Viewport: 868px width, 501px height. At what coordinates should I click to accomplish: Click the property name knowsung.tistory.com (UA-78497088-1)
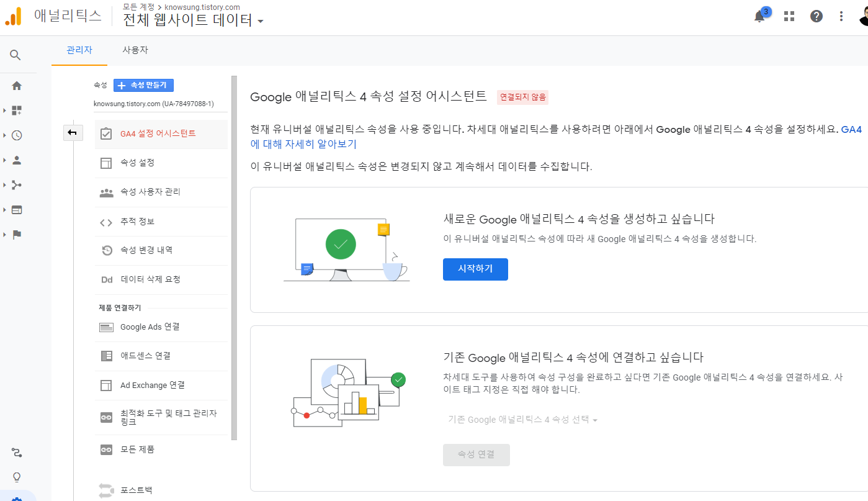(x=154, y=104)
